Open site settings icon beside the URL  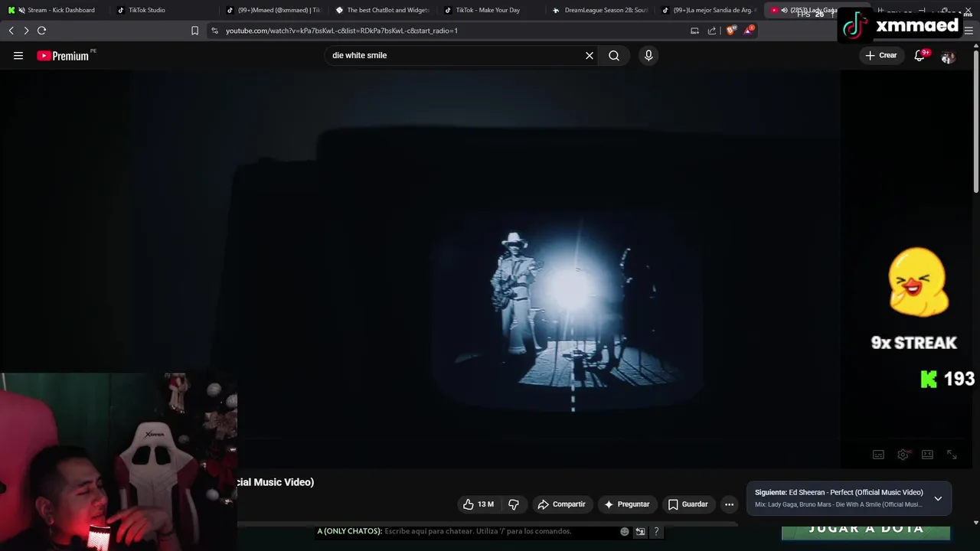pos(214,31)
